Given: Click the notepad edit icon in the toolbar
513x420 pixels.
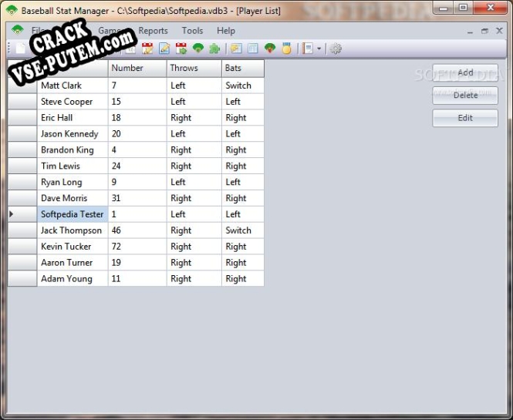Looking at the screenshot, I should coord(164,49).
